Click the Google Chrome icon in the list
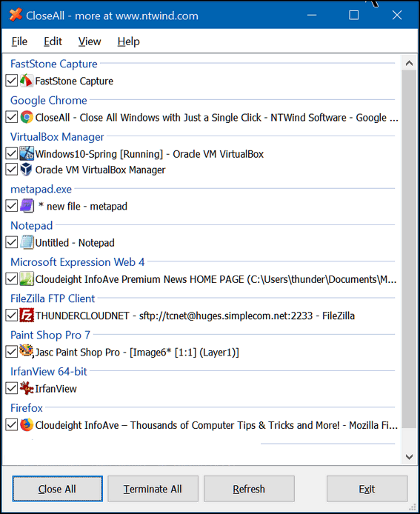The image size is (420, 514). coord(26,117)
